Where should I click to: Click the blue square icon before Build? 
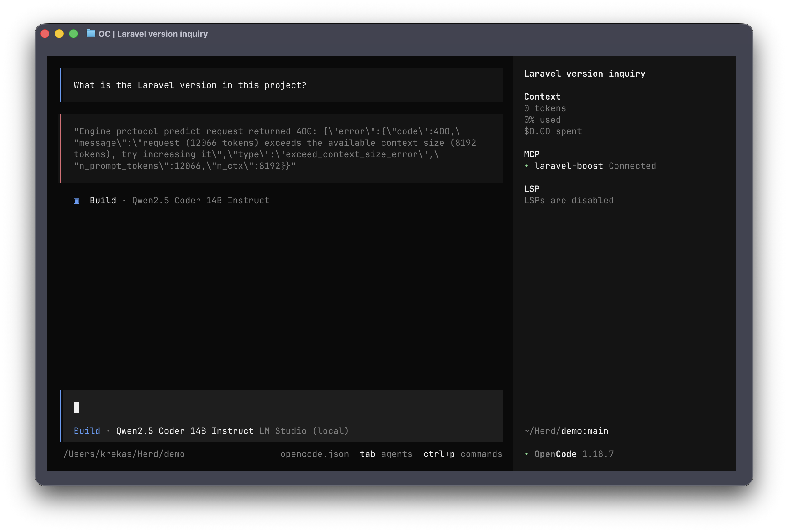pyautogui.click(x=77, y=201)
